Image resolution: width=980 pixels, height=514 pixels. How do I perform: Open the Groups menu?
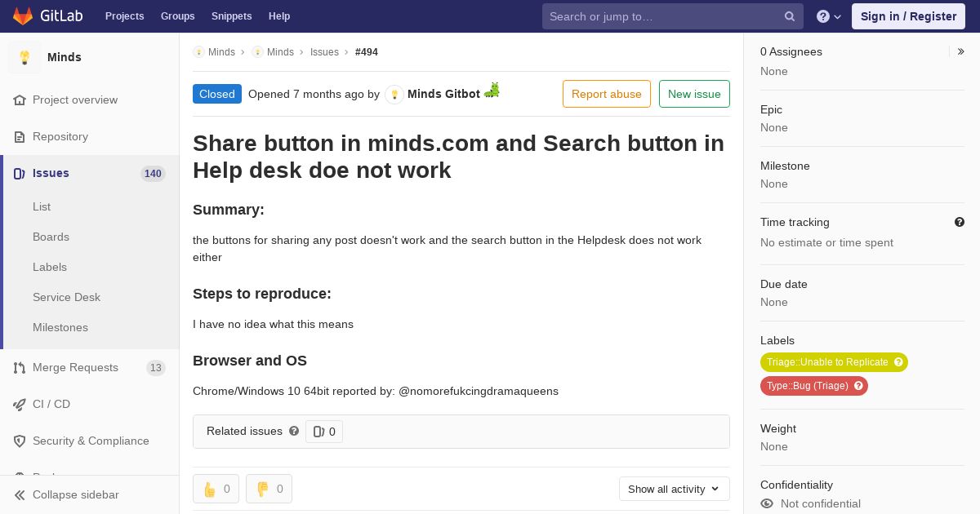point(178,16)
